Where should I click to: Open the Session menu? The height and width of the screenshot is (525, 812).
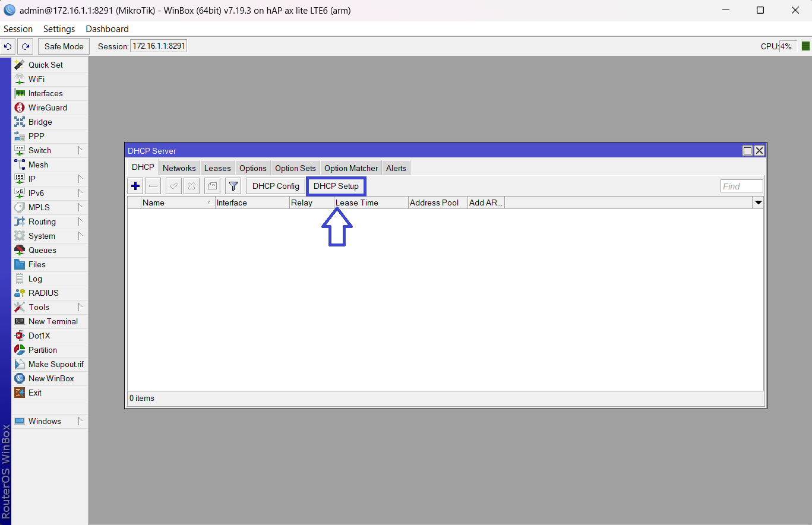click(18, 29)
